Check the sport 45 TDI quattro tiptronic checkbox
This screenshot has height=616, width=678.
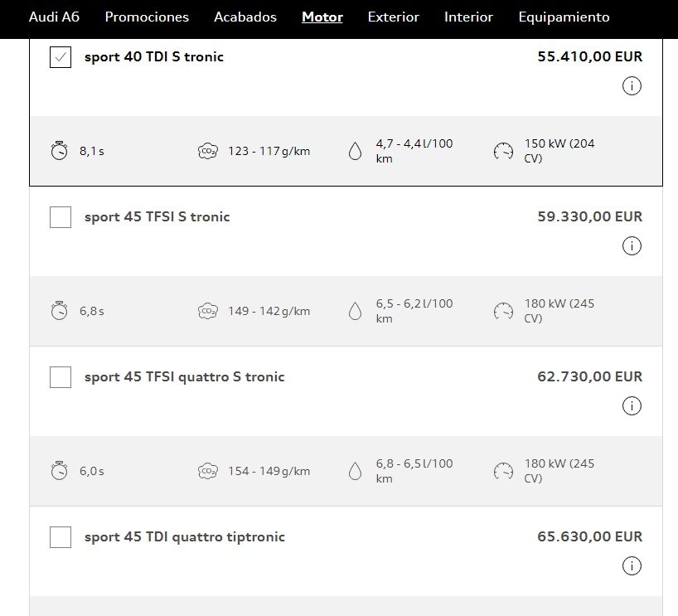click(x=61, y=537)
